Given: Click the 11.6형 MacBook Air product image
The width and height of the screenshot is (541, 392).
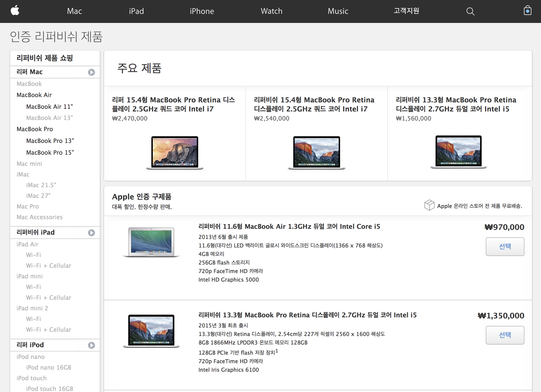Looking at the screenshot, I should (151, 242).
